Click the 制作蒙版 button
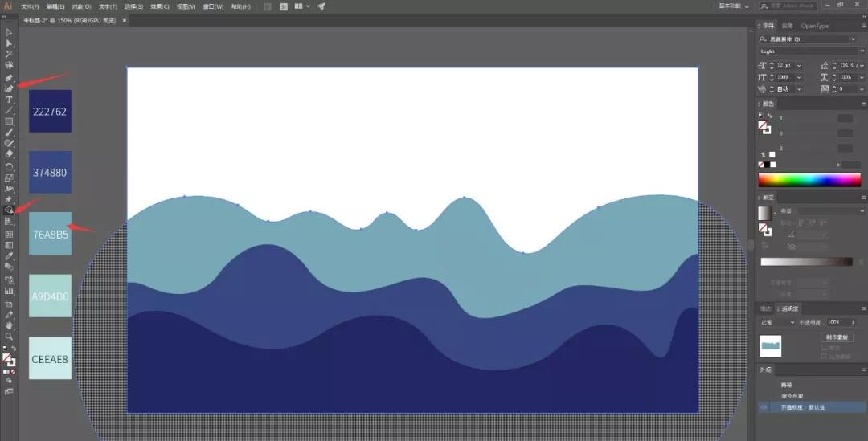Viewport: 868px width, 441px height. pyautogui.click(x=837, y=337)
